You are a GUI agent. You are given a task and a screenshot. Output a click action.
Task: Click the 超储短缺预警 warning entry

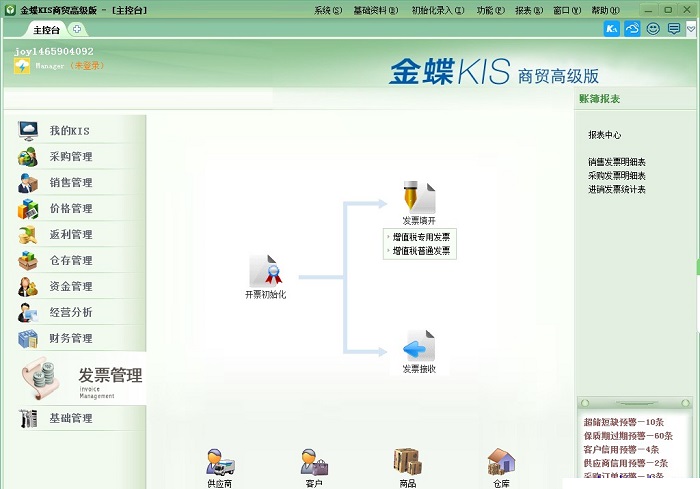[626, 422]
